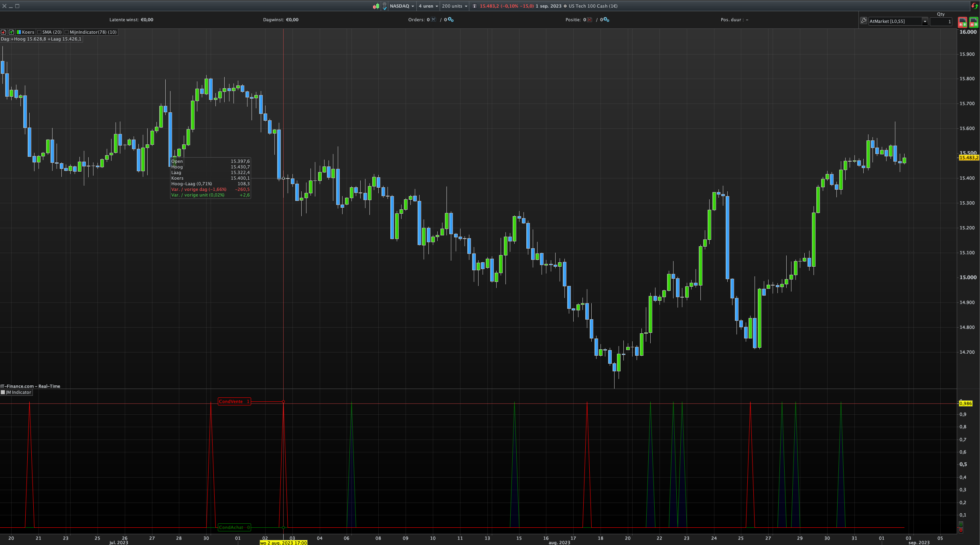Click the Koers color swatch
This screenshot has height=545, width=980.
point(19,32)
